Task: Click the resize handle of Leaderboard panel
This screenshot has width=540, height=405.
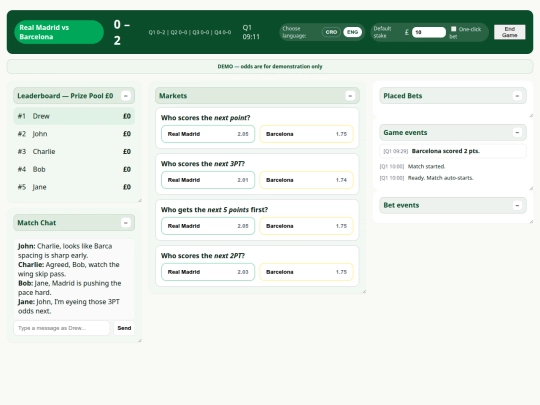Action: (139, 200)
